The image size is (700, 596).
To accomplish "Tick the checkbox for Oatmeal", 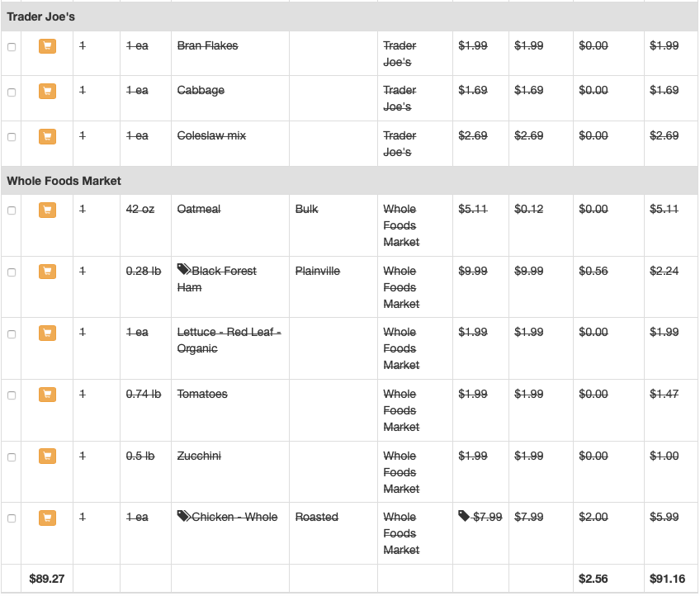I will [12, 210].
